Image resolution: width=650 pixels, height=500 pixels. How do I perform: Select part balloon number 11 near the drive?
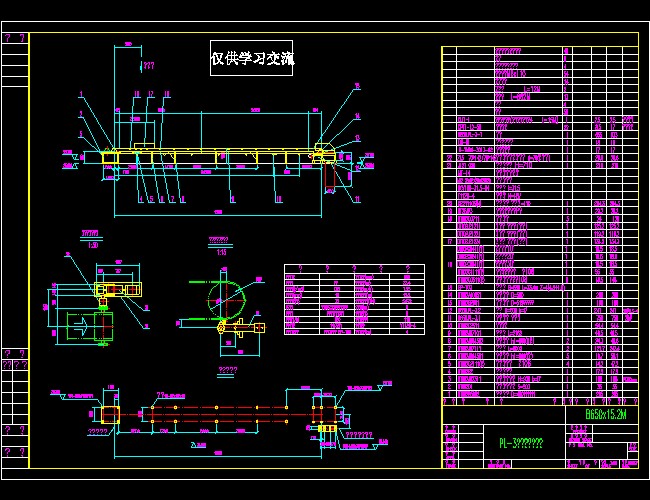357,199
